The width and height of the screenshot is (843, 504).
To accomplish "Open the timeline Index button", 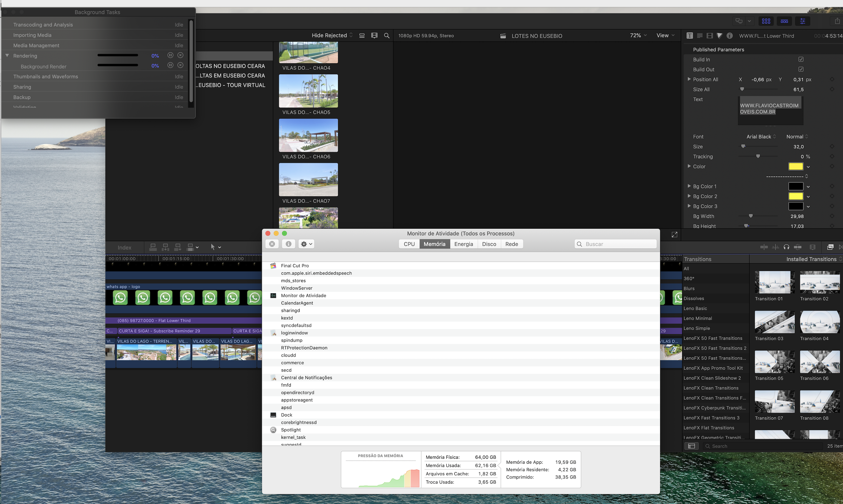I will click(124, 248).
